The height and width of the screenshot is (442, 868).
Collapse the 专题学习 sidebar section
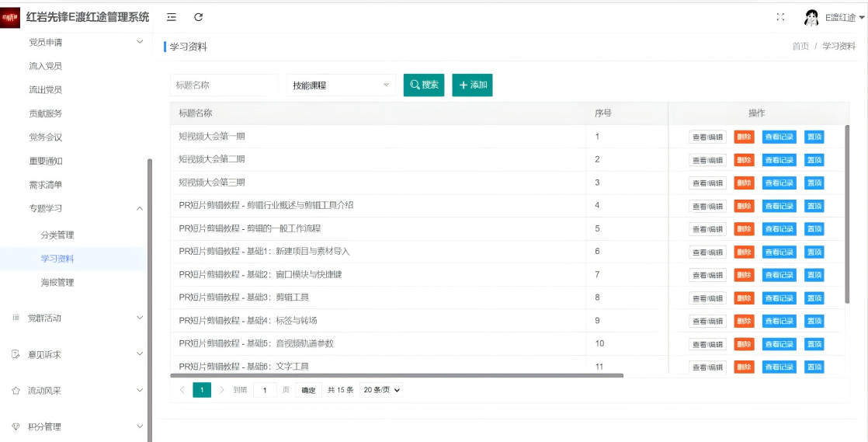(140, 208)
